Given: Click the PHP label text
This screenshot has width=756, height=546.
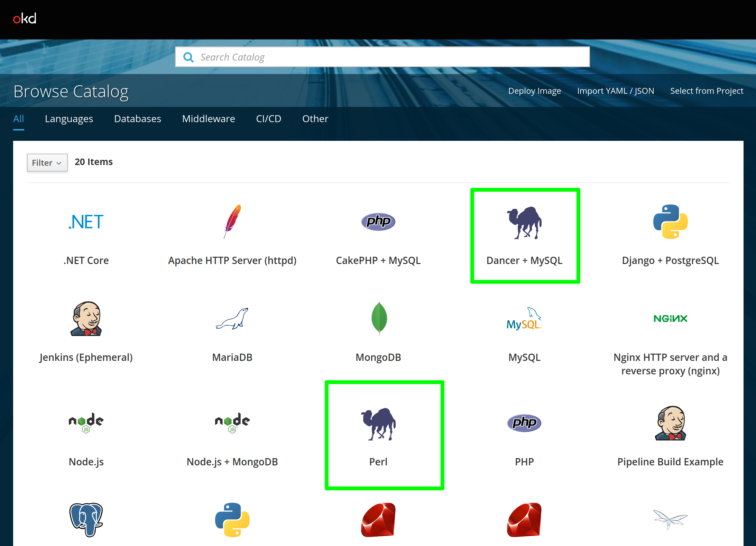Looking at the screenshot, I should (524, 462).
